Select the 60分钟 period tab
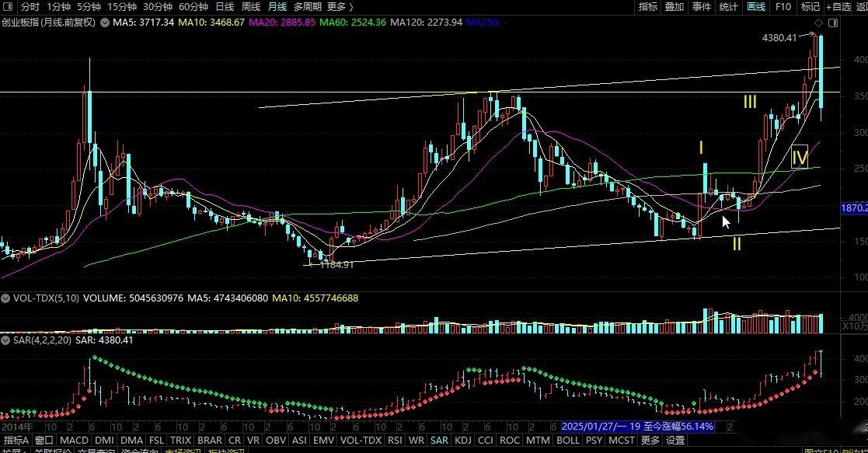Image resolution: width=868 pixels, height=453 pixels. pyautogui.click(x=193, y=7)
